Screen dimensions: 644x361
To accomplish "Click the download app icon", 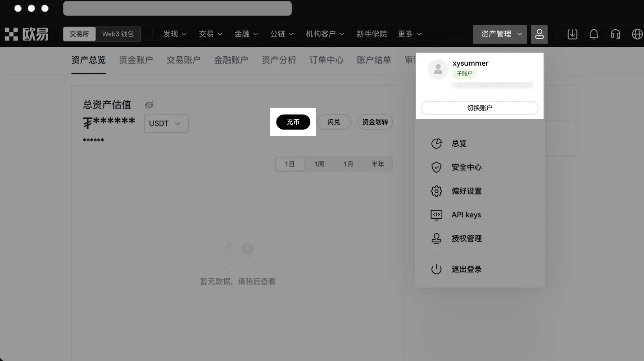I will 572,34.
